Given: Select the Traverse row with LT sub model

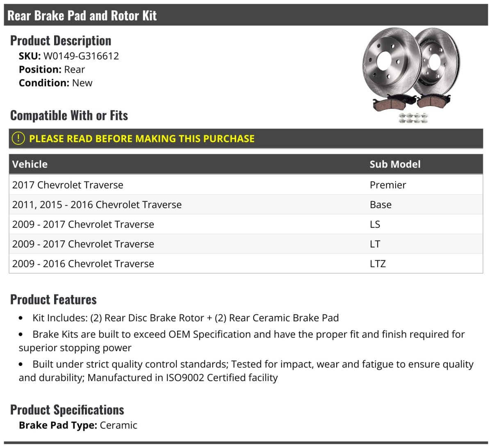Looking at the screenshot, I should (83, 244).
